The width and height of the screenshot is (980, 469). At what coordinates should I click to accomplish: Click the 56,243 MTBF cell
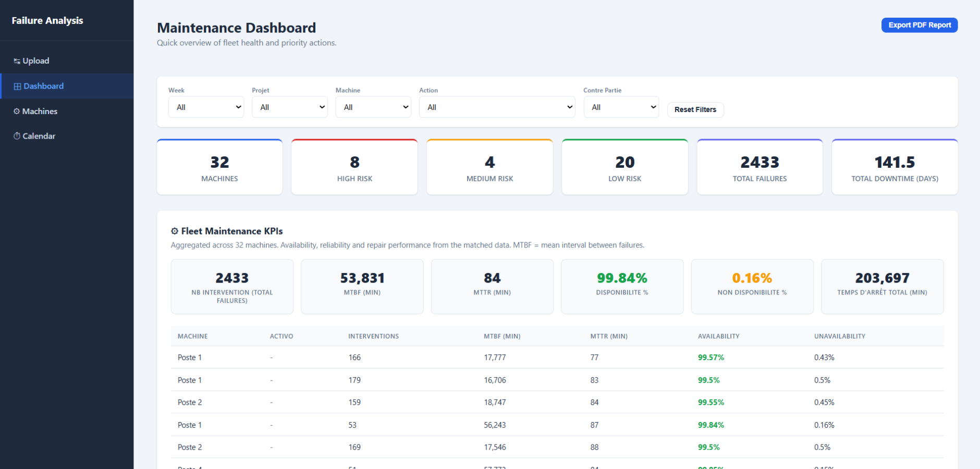pos(495,425)
